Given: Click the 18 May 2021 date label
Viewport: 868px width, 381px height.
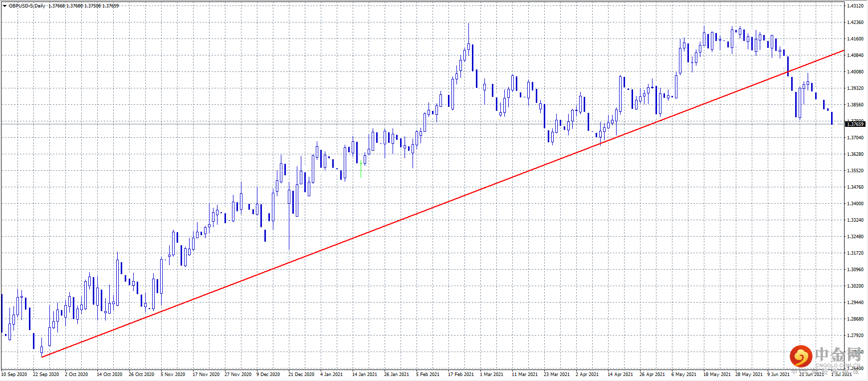Looking at the screenshot, I should 717,375.
